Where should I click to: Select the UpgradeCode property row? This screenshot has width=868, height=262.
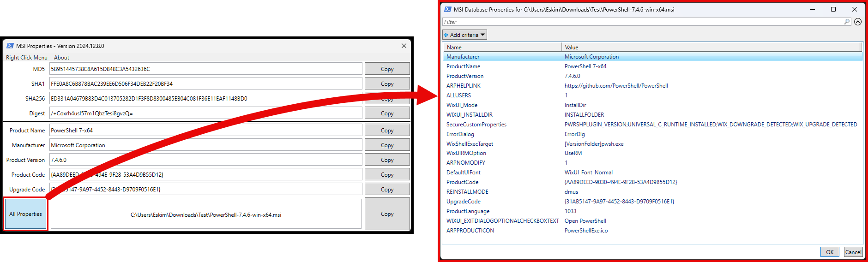[x=653, y=201]
